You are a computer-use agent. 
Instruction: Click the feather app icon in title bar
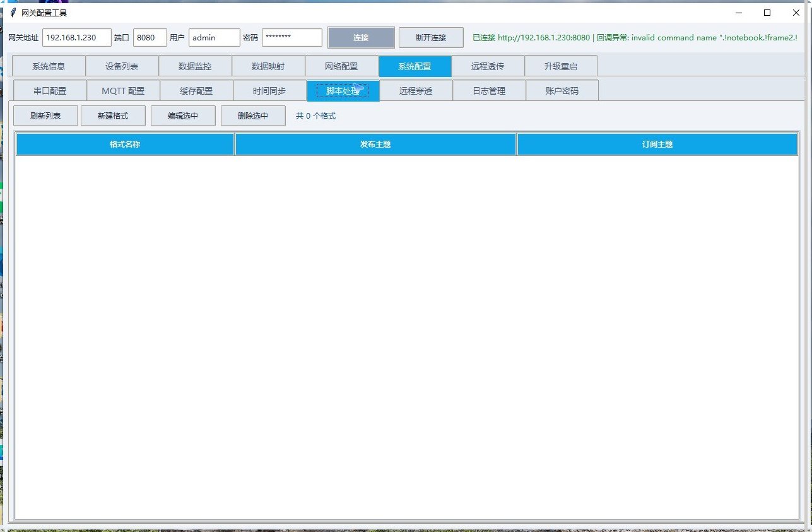point(13,13)
